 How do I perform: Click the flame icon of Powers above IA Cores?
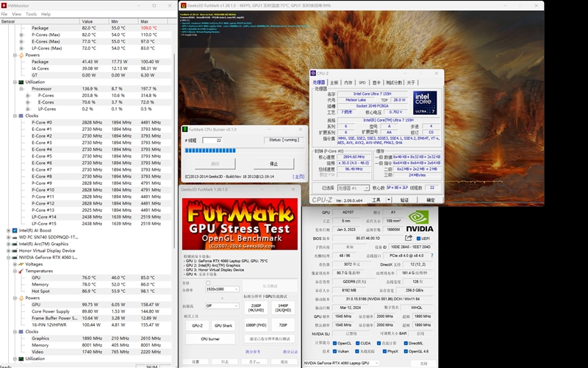pos(21,54)
